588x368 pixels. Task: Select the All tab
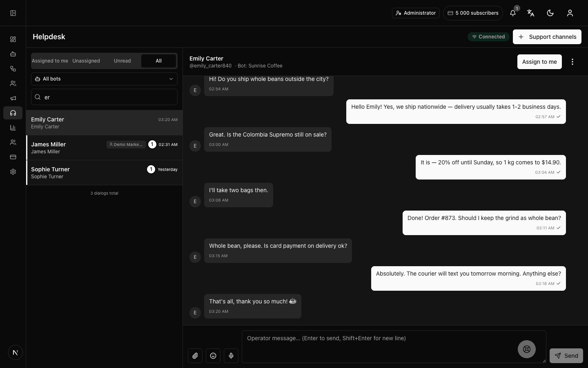pos(158,61)
